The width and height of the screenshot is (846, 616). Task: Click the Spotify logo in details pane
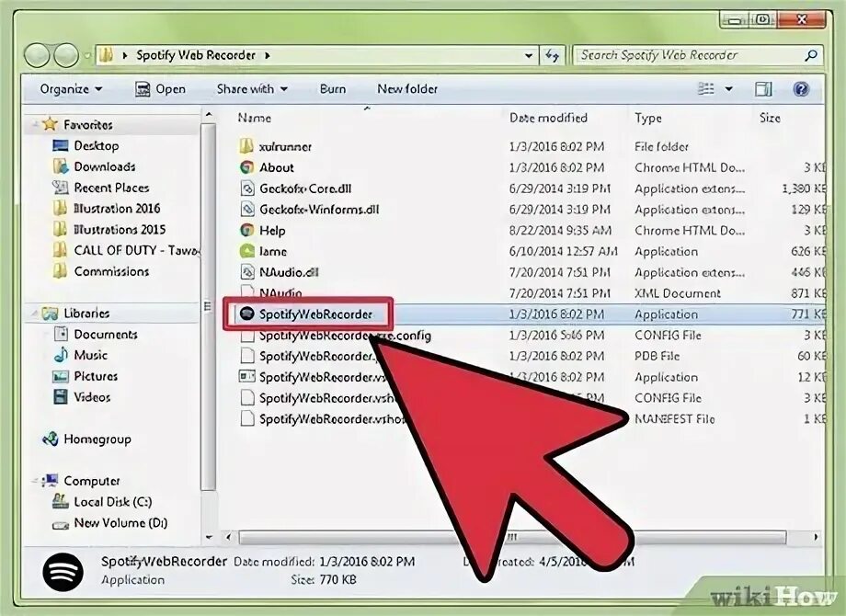(x=63, y=572)
